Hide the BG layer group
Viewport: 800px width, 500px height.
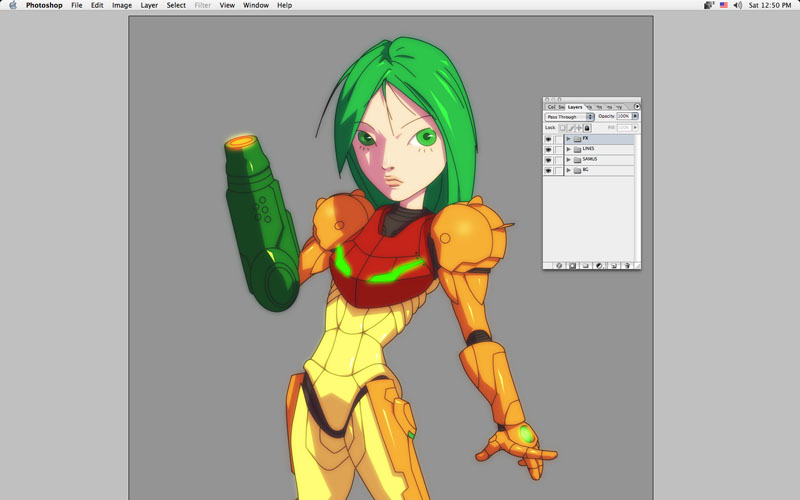(548, 170)
